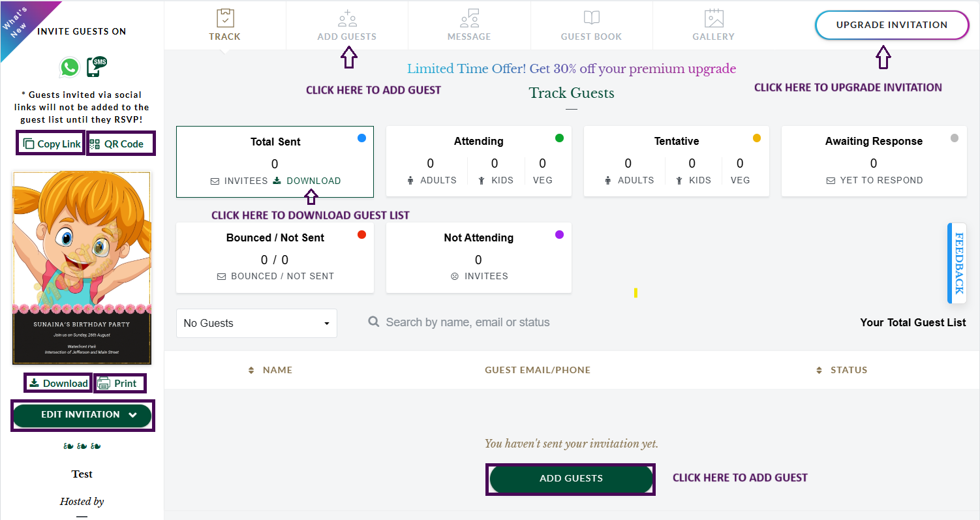Viewport: 980px width, 520px height.
Task: Open the Message chat icon
Action: (469, 18)
